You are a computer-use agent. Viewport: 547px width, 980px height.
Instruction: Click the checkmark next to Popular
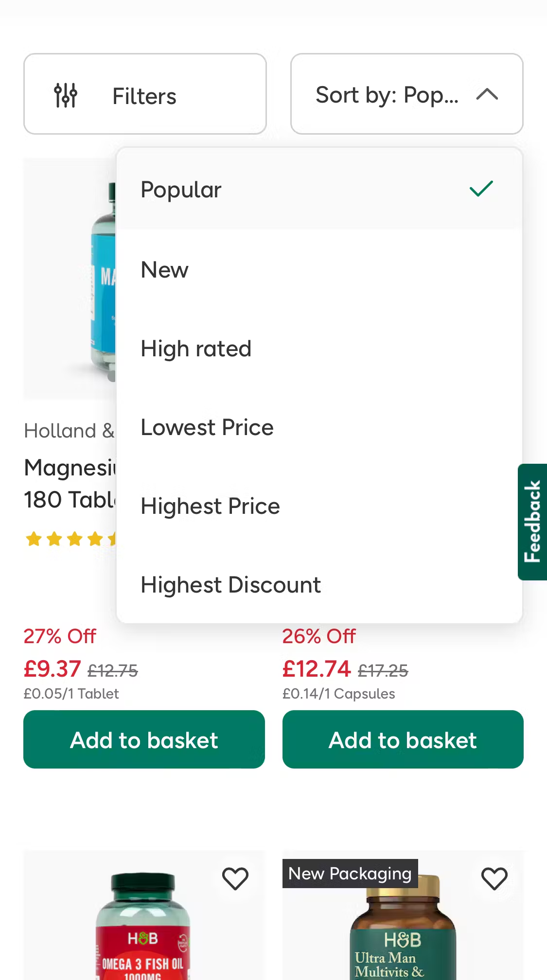click(x=481, y=189)
